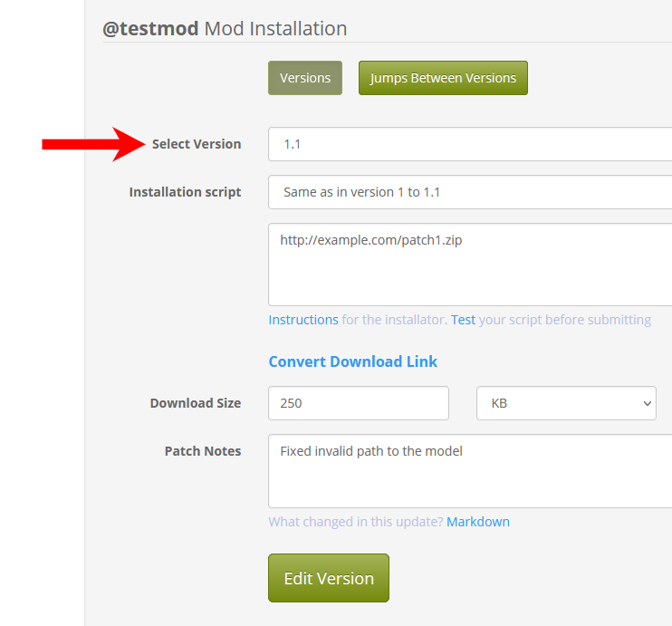The width and height of the screenshot is (672, 626).
Task: Follow the Test script link
Action: pos(463,320)
